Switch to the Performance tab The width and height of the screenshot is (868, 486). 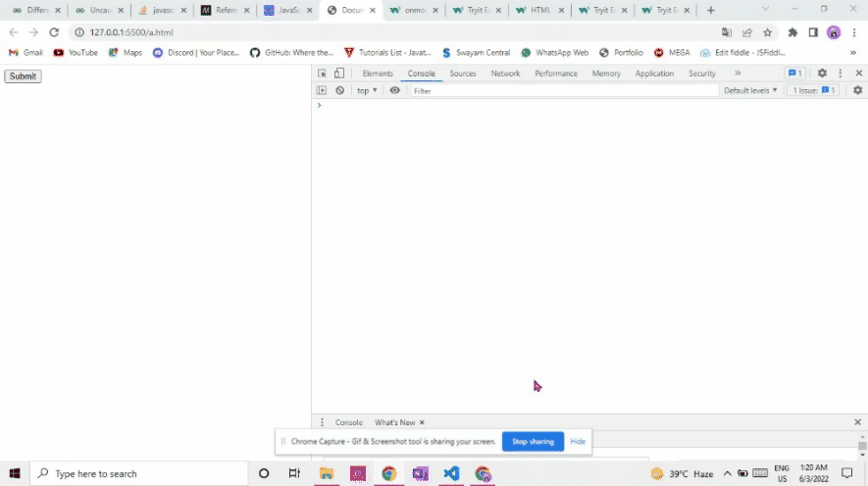(556, 73)
